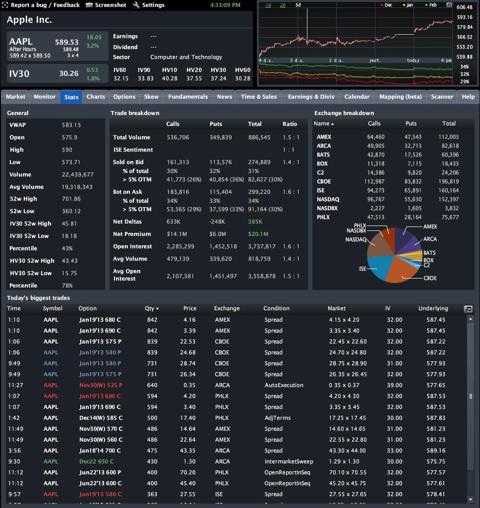Click the NASDAQ slice in pie chart

coord(379,246)
